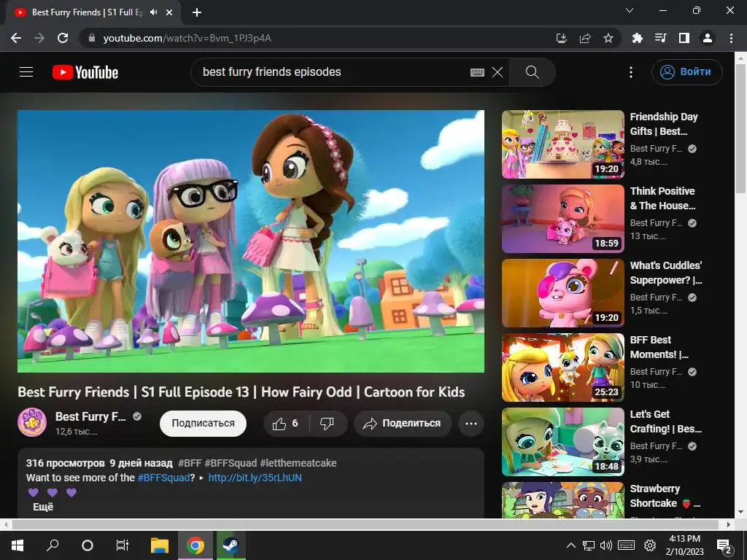Click the vertical page scrollbar
Image resolution: width=747 pixels, height=560 pixels.
[x=741, y=128]
